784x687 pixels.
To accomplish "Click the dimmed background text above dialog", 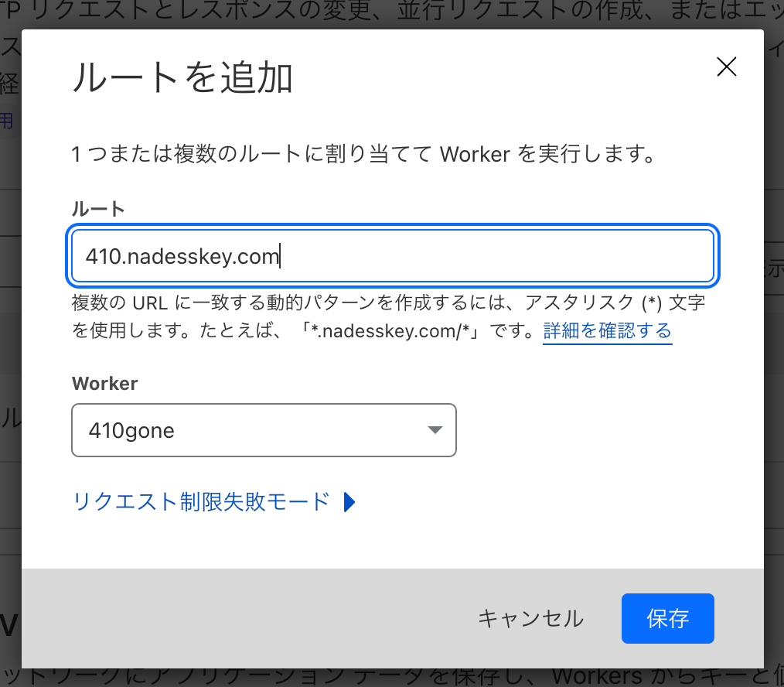I will (x=387, y=13).
